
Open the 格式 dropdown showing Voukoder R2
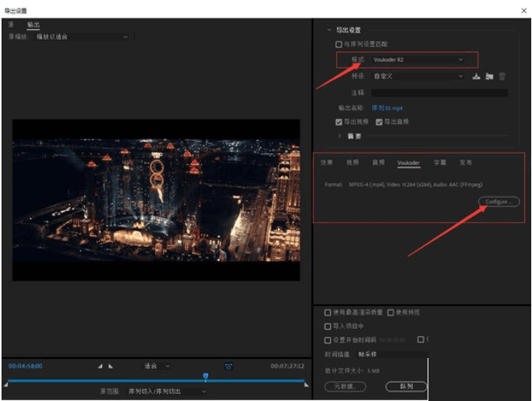coord(418,59)
